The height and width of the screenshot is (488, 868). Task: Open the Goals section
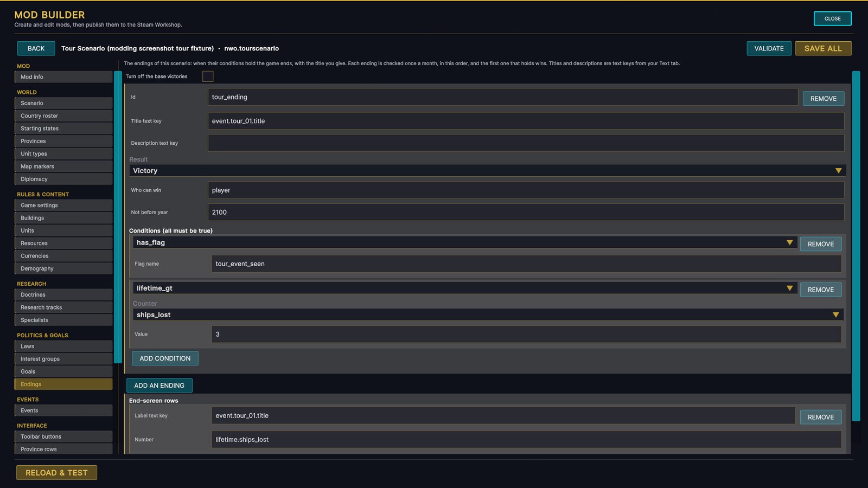point(63,371)
